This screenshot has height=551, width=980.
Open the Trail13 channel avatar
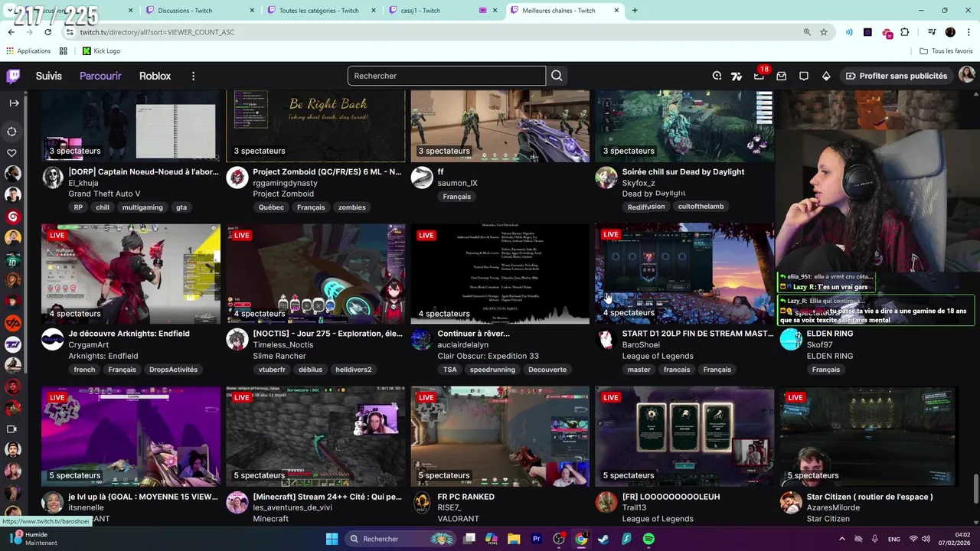point(606,503)
